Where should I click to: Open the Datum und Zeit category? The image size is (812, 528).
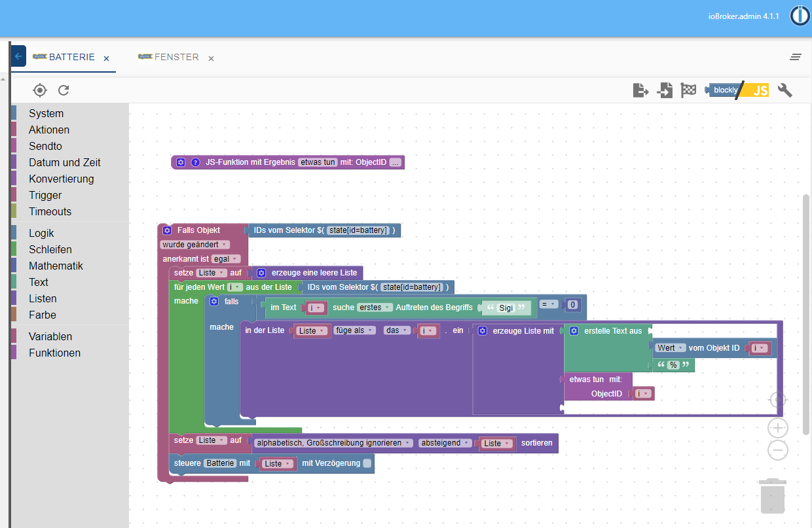65,163
